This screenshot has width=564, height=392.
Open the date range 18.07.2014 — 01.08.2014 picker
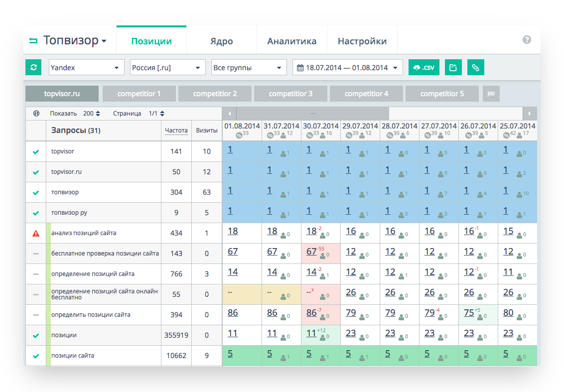click(x=347, y=67)
